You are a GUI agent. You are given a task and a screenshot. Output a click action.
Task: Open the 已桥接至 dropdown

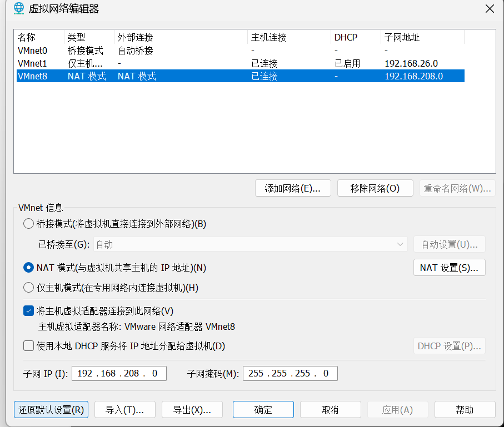(x=251, y=244)
